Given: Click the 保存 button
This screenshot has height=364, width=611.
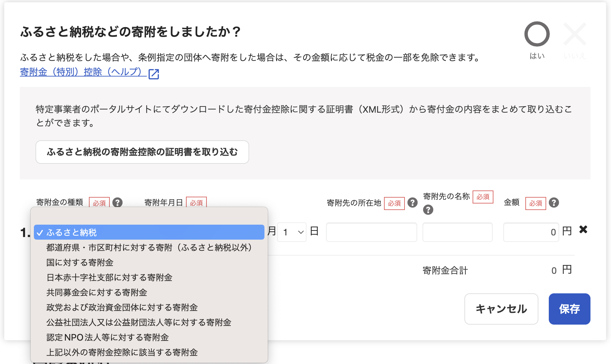Looking at the screenshot, I should 569,309.
